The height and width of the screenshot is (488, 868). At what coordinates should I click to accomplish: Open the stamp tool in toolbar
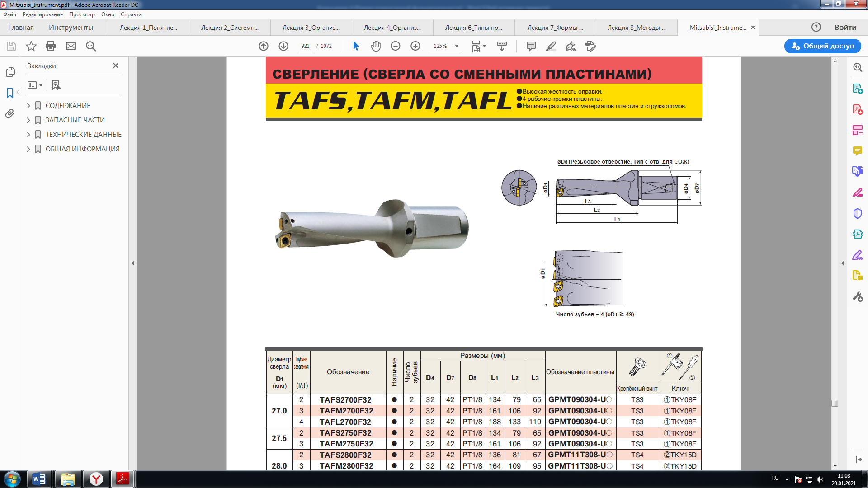(x=591, y=46)
